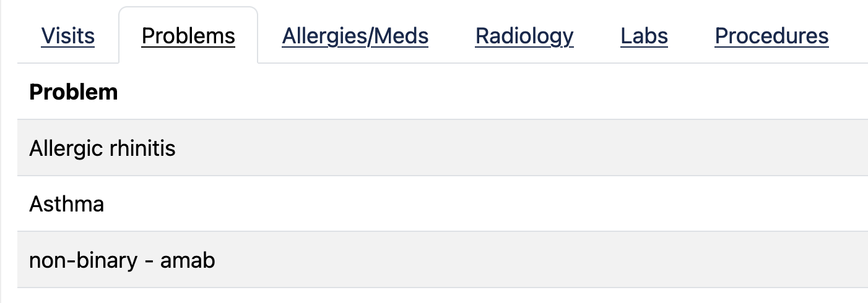Click the Allergic rhinitis text

[102, 148]
